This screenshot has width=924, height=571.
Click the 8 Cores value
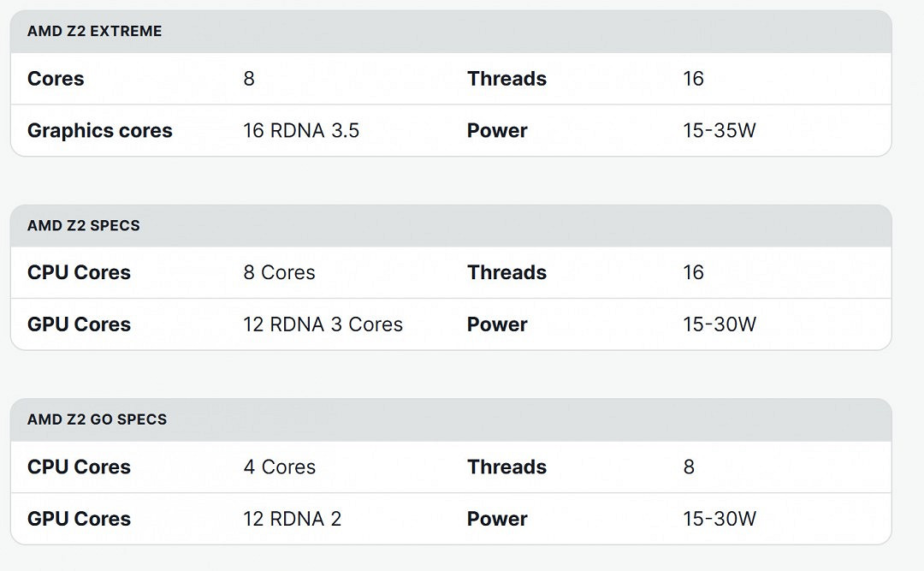click(279, 273)
